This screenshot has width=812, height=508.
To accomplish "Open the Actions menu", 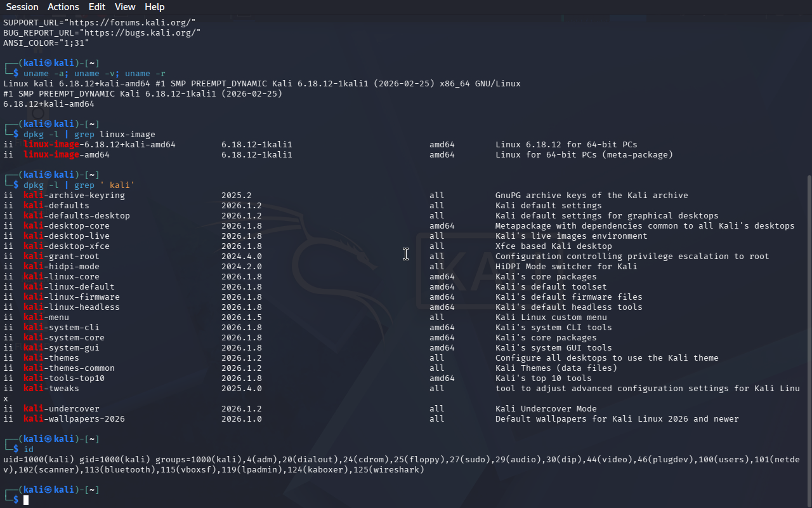I will coord(63,7).
